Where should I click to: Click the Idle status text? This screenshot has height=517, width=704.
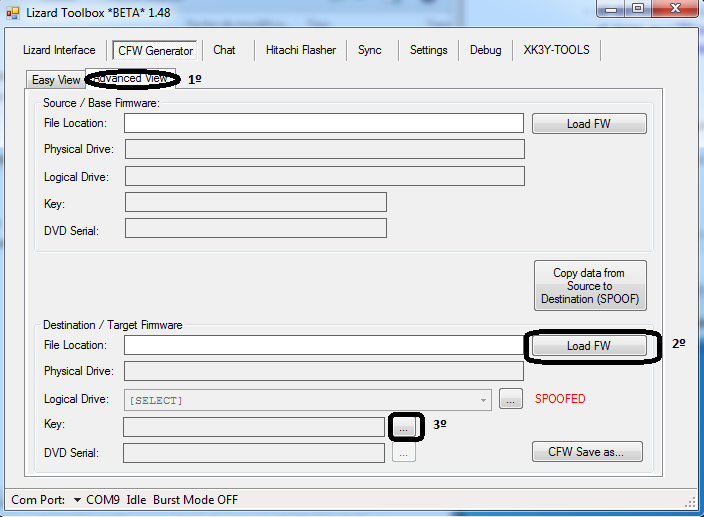click(x=136, y=500)
